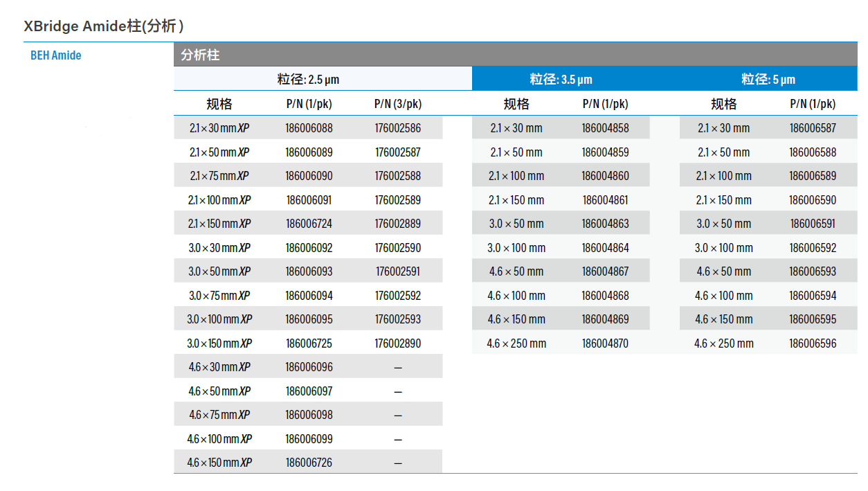868x491 pixels.
Task: Click part number 186004861
Action: click(606, 200)
